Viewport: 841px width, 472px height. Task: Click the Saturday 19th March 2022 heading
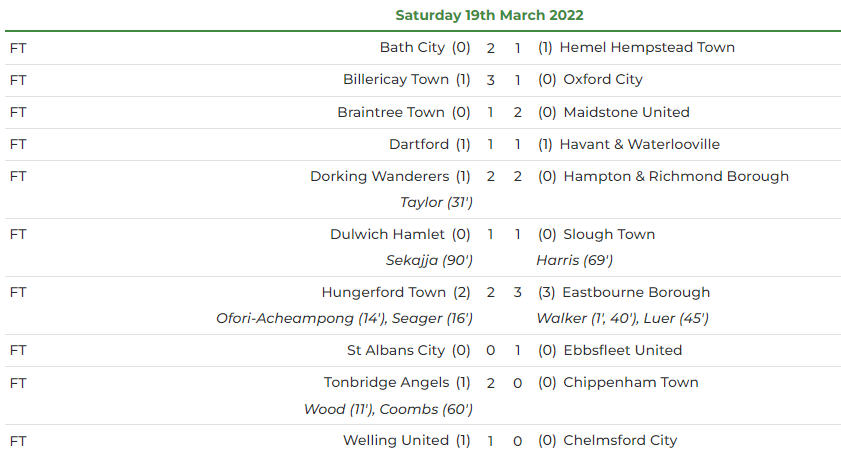(489, 15)
